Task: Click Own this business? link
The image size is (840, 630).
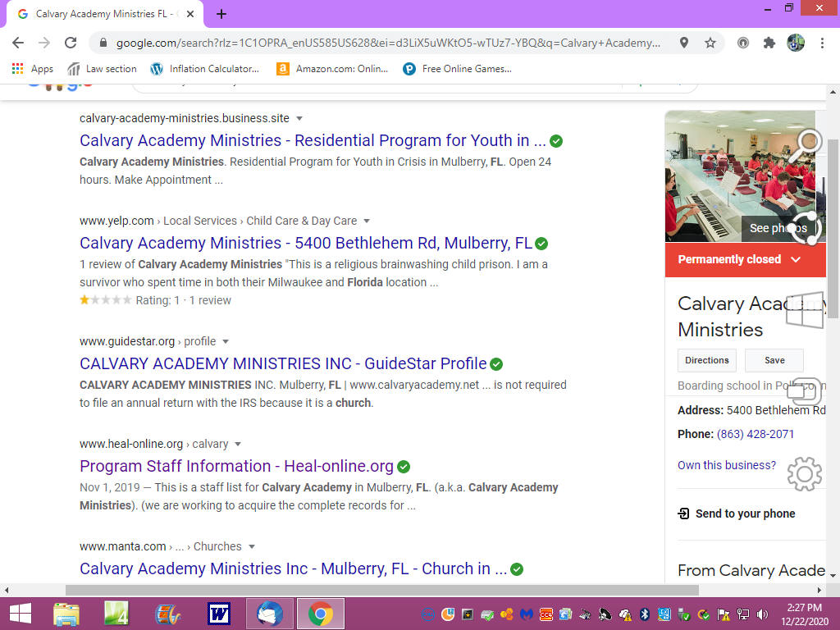Action: 727,465
